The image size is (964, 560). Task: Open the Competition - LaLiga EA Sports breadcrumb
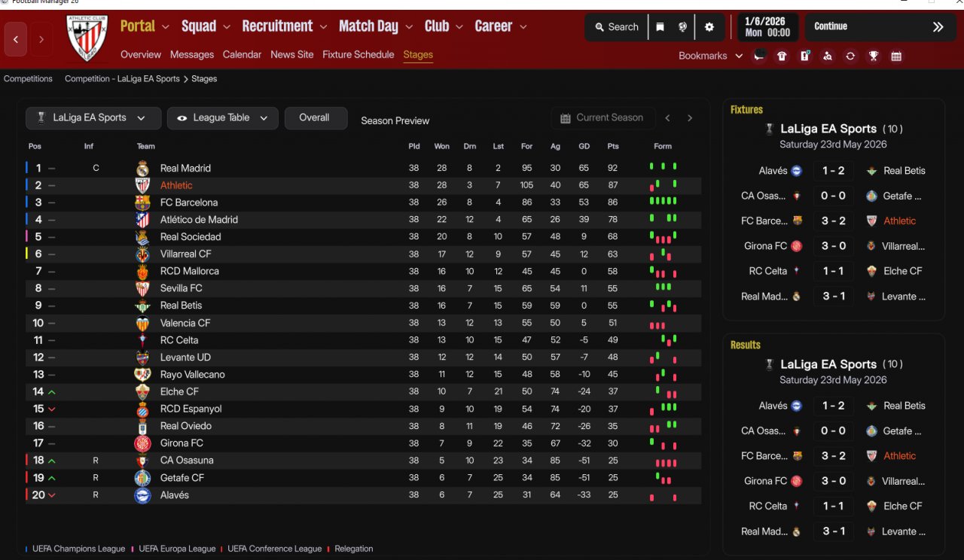point(122,78)
